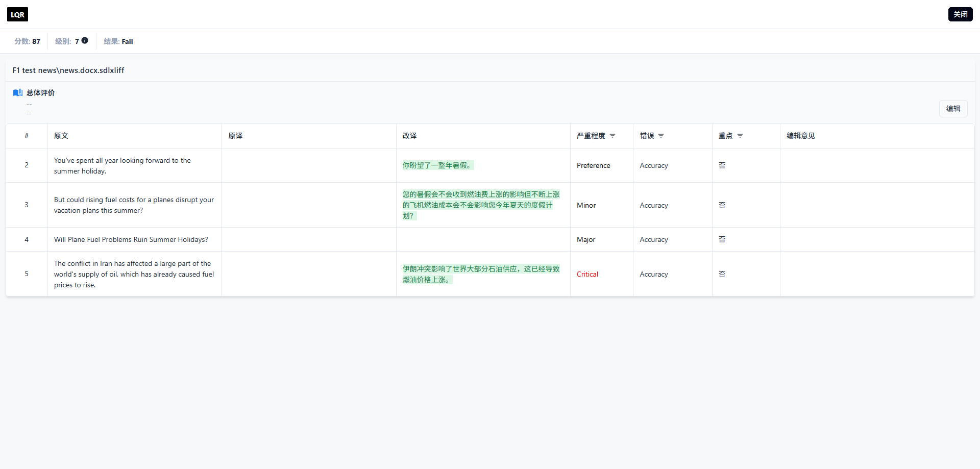Click revised translation of segment 2

click(438, 165)
